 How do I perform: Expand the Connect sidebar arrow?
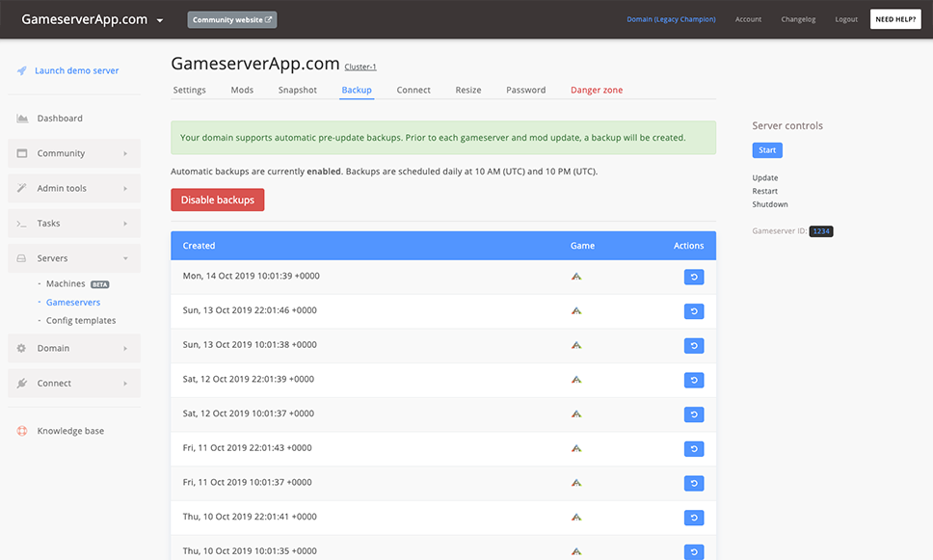point(125,384)
